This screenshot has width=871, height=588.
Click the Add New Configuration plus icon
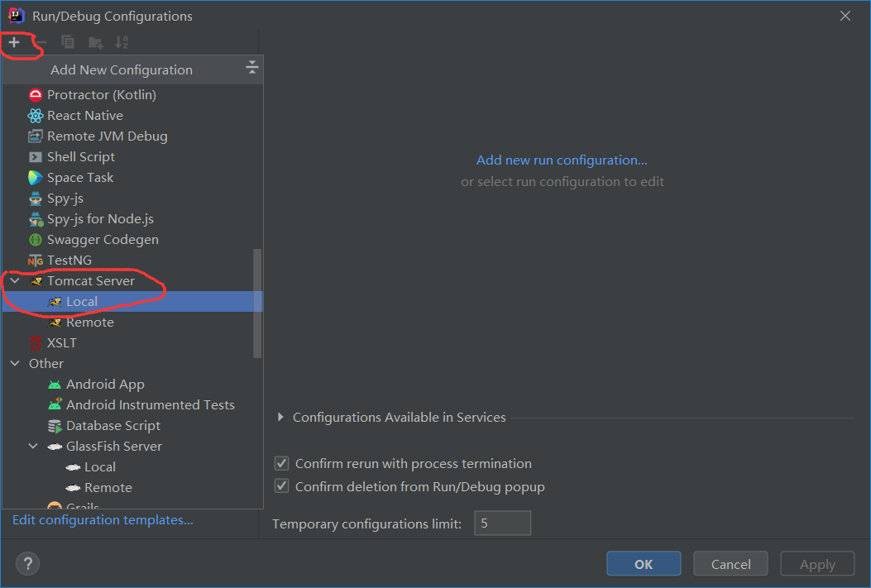(14, 42)
